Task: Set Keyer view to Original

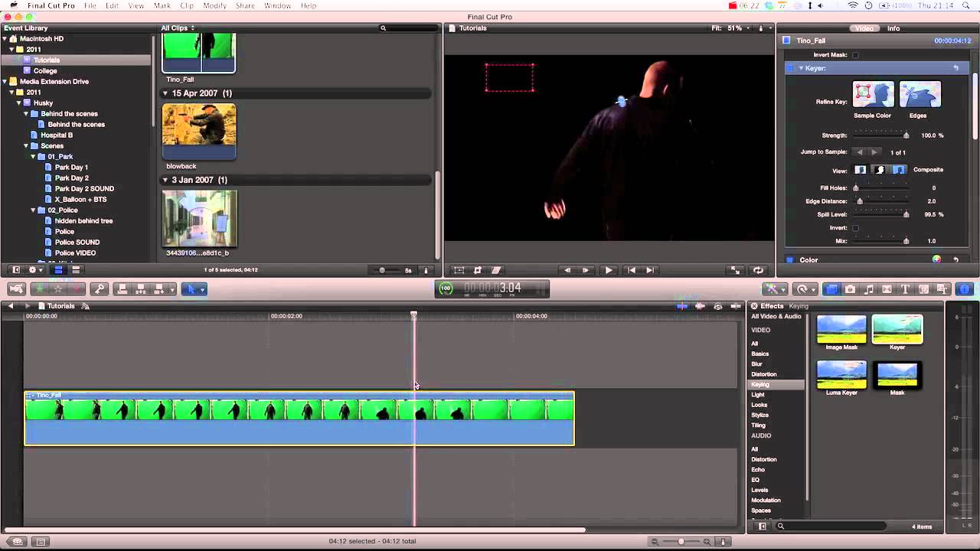Action: pos(861,170)
